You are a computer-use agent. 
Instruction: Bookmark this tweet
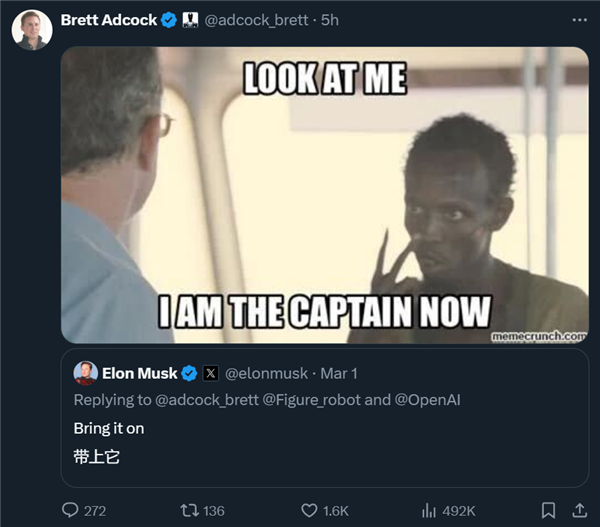pos(548,510)
